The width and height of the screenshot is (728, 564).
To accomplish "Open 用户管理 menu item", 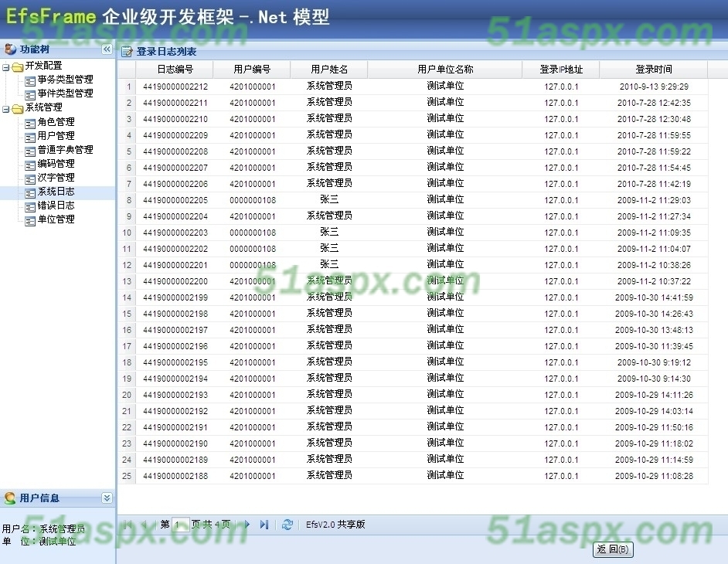I will [56, 135].
